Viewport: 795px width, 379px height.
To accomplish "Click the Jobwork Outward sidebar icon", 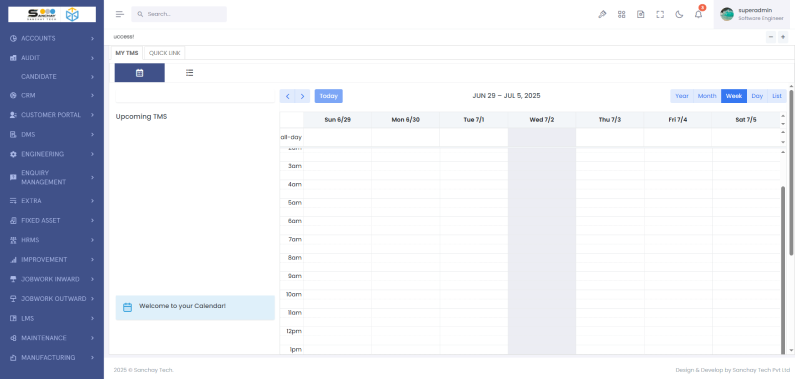I will tap(13, 299).
